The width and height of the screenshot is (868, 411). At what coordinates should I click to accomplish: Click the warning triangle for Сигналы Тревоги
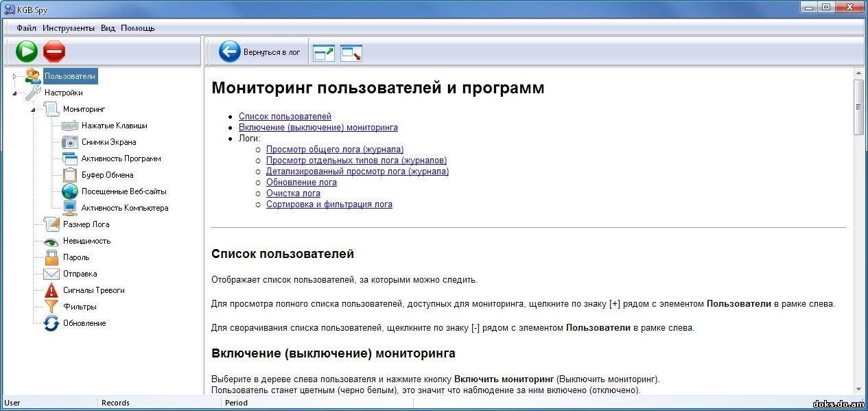click(x=51, y=290)
